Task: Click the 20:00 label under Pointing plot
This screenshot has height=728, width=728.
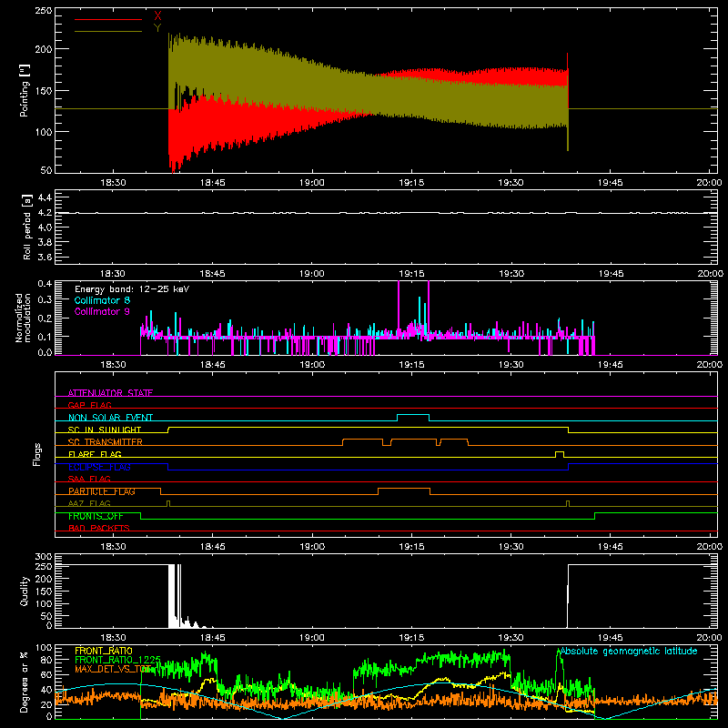Action: pyautogui.click(x=710, y=183)
